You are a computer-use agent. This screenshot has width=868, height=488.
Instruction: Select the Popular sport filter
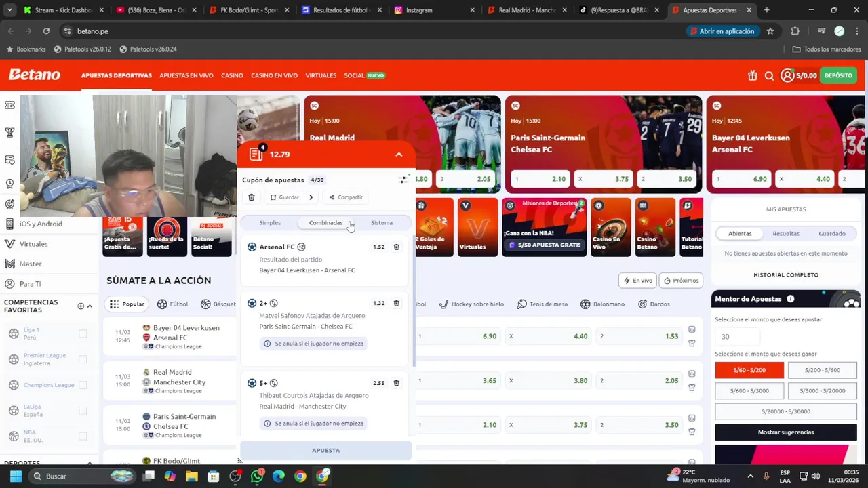click(x=127, y=304)
